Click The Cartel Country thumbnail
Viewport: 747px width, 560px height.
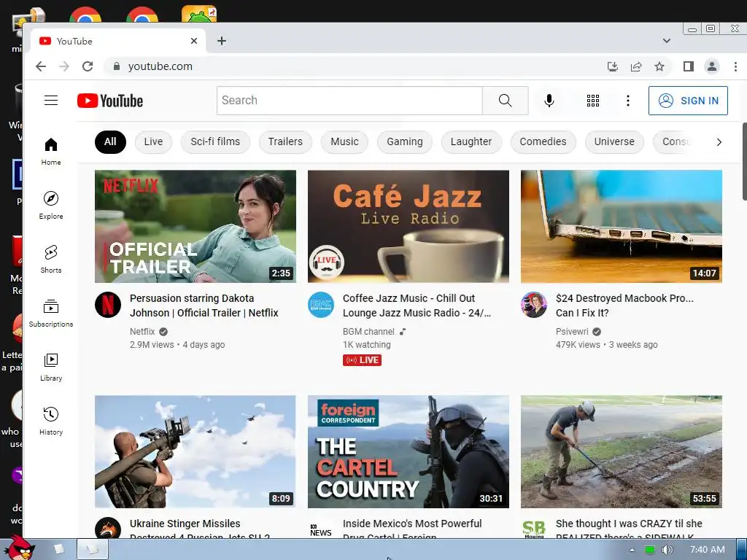409,452
